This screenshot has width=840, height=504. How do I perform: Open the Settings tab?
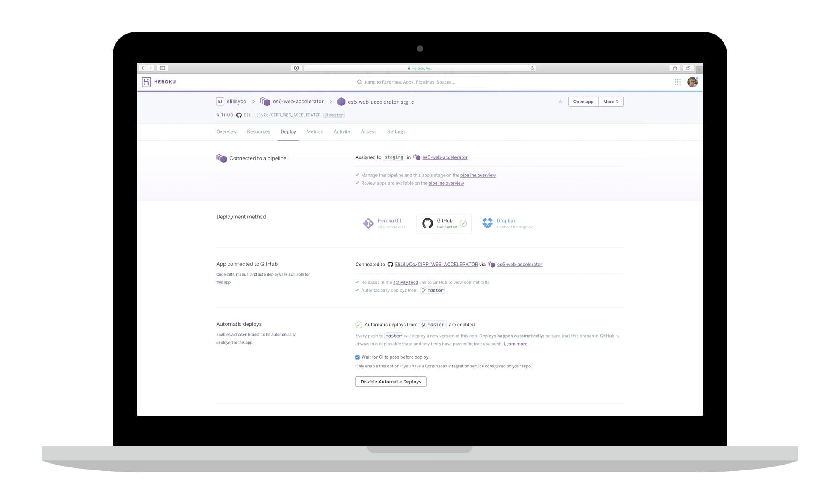click(396, 132)
